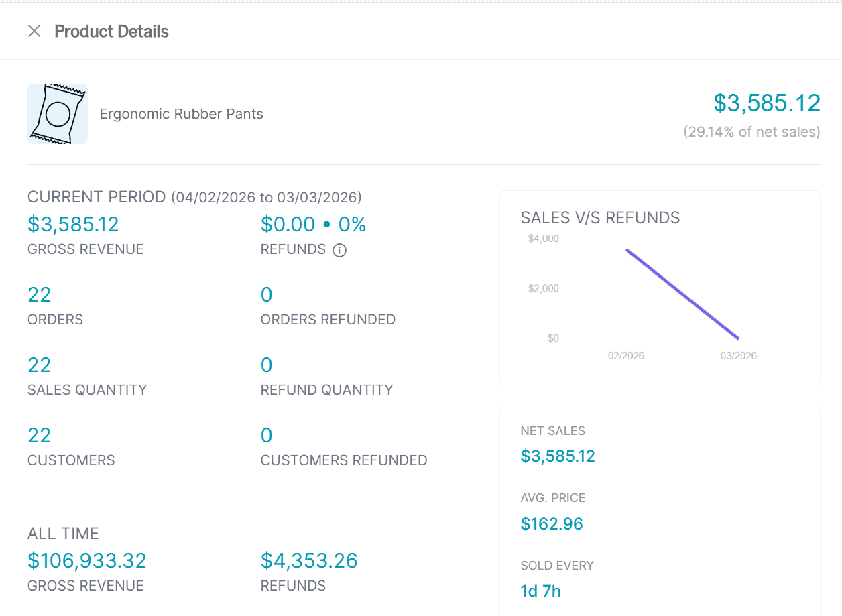
Task: Click the 29.14% of net sales text
Action: tap(752, 132)
